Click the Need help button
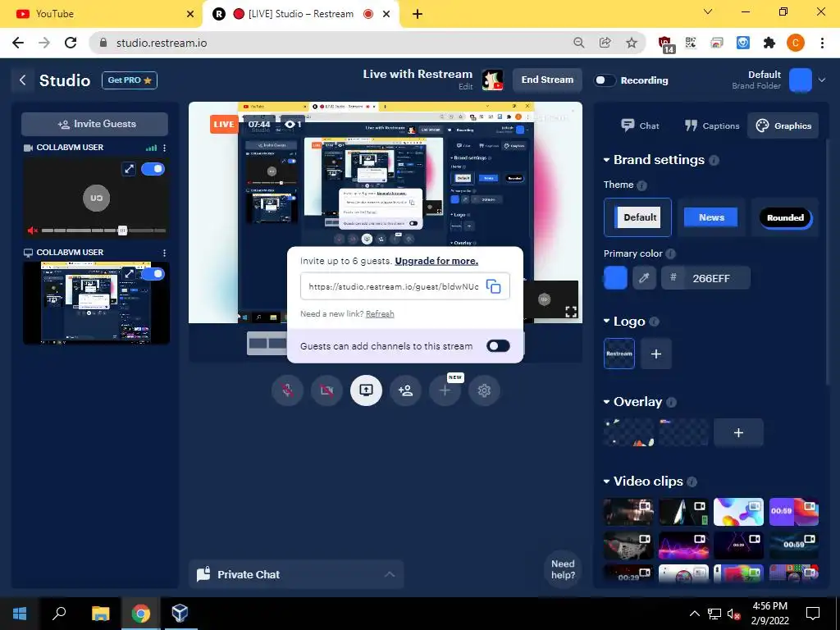This screenshot has height=630, width=840. tap(563, 569)
